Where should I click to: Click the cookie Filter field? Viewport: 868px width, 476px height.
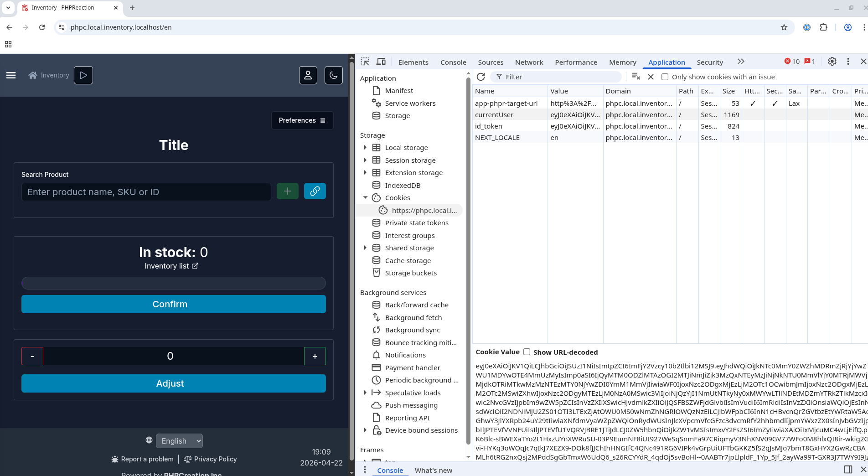click(556, 77)
